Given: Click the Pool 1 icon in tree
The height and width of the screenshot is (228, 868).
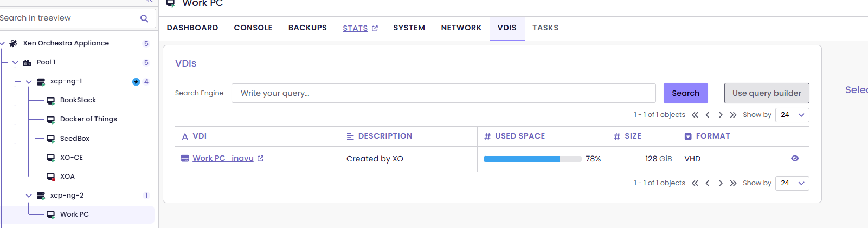Looking at the screenshot, I should [27, 63].
